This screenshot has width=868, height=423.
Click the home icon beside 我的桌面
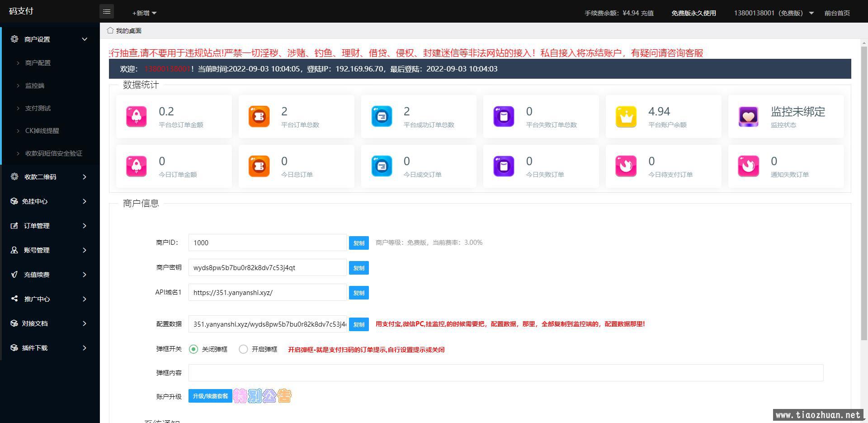[110, 30]
